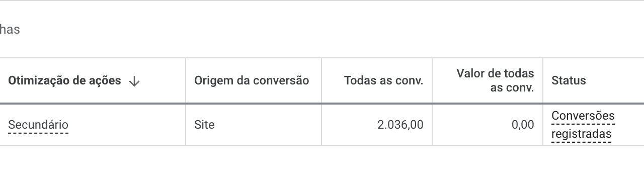Screen dimensions: 644x187
Task: Sort by the Origem da conversão column
Action: (x=252, y=80)
